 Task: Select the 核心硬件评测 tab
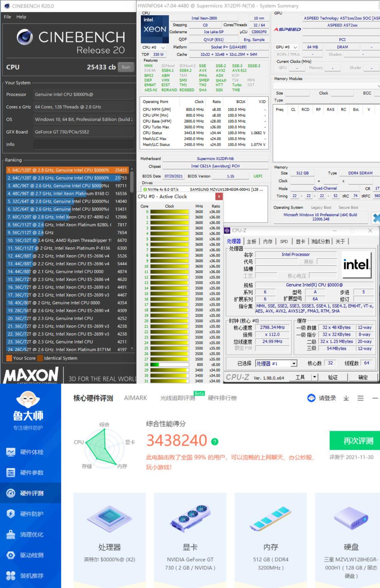[x=93, y=398]
